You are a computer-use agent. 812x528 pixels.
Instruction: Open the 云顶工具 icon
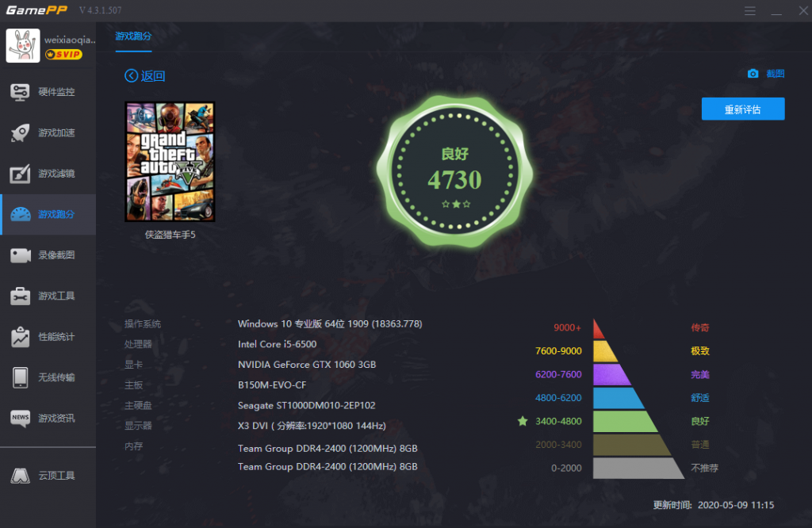click(20, 476)
